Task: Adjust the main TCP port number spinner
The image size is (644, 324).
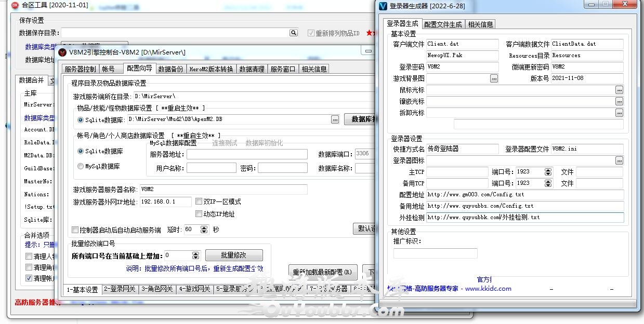Action: click(x=548, y=172)
